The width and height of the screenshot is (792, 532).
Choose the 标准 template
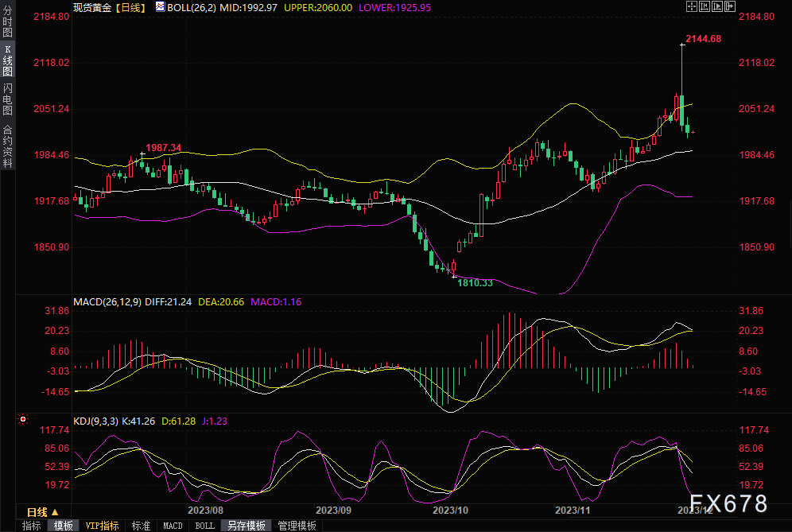pyautogui.click(x=141, y=526)
